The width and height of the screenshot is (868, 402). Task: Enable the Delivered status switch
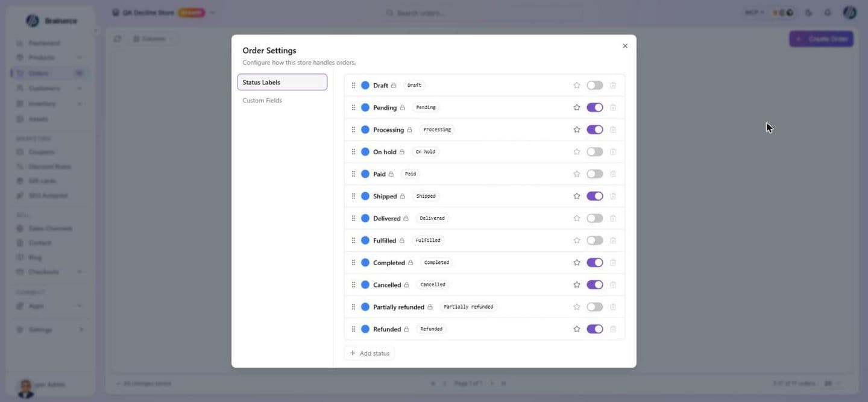(x=595, y=218)
